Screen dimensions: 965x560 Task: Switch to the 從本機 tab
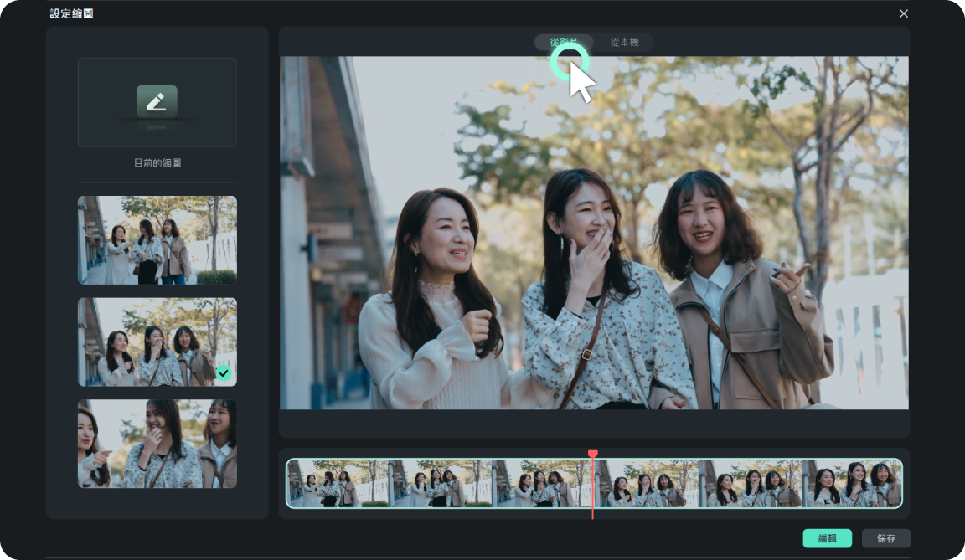tap(624, 42)
